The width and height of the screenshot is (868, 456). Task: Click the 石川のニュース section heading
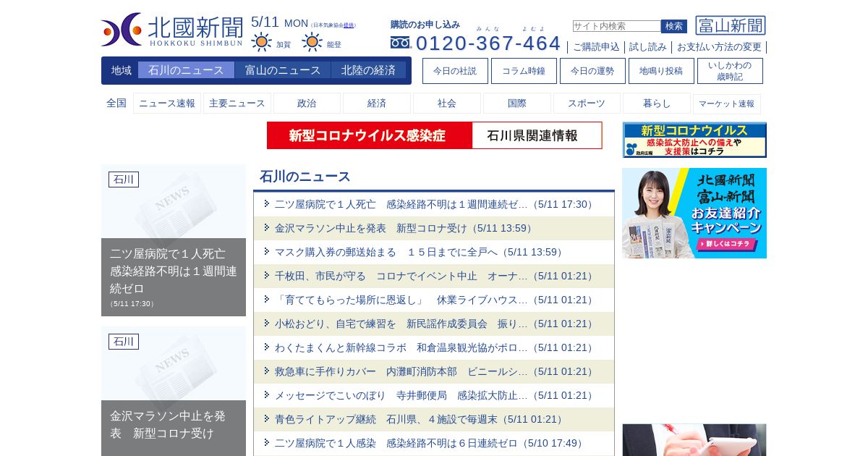[x=305, y=177]
